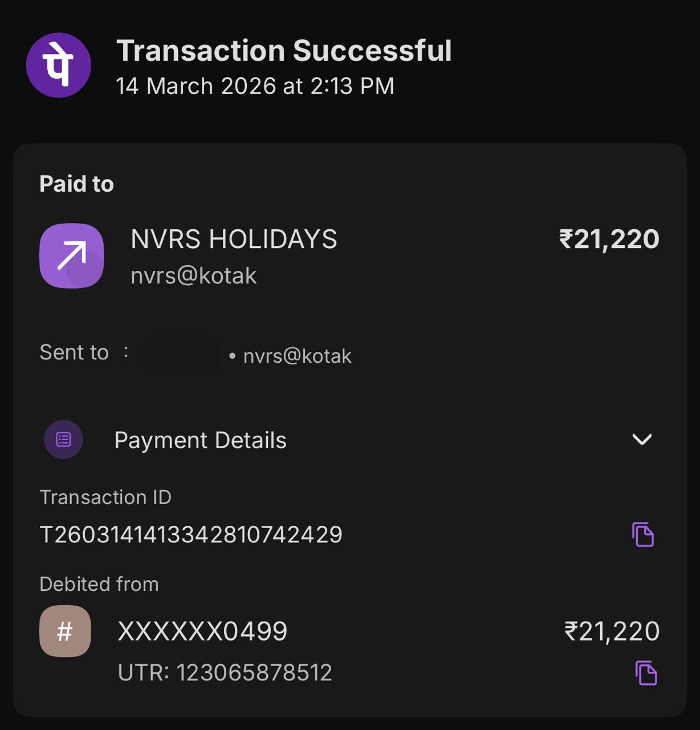Collapse the Payment Details chevron
The height and width of the screenshot is (730, 700).
tap(642, 439)
